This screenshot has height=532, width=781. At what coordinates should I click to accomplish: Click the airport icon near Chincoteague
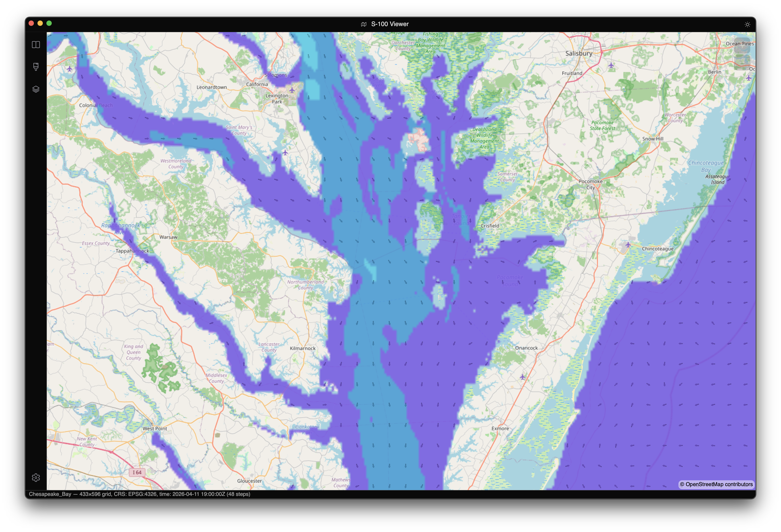pyautogui.click(x=628, y=245)
